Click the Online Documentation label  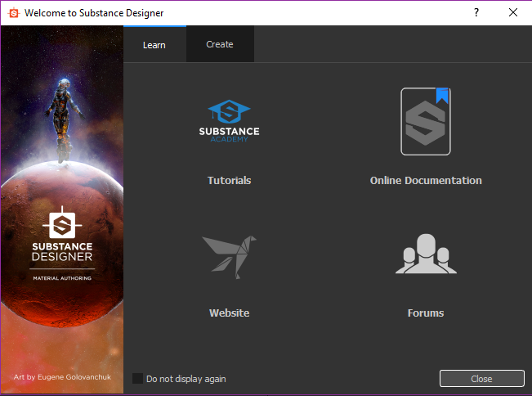coord(426,180)
